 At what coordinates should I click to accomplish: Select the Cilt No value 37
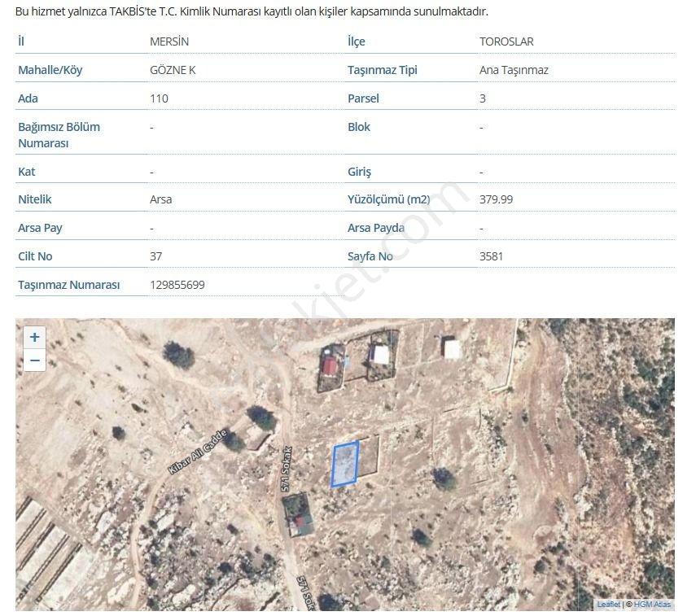click(x=155, y=256)
